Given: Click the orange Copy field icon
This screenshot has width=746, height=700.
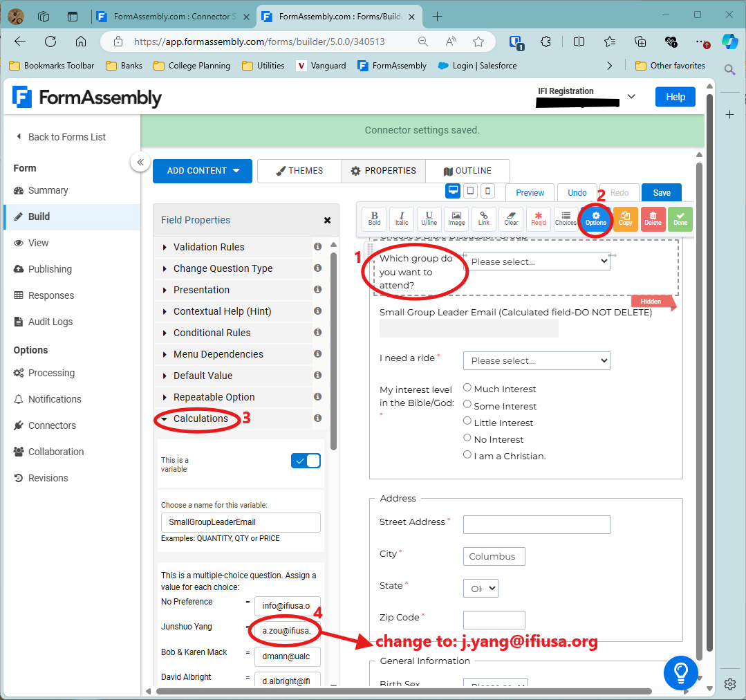Looking at the screenshot, I should tap(626, 219).
